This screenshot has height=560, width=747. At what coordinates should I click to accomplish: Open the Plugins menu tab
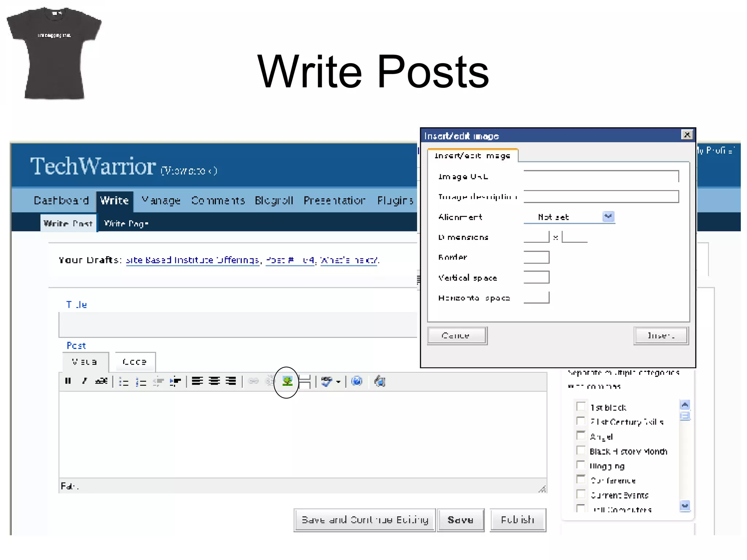[x=395, y=201]
